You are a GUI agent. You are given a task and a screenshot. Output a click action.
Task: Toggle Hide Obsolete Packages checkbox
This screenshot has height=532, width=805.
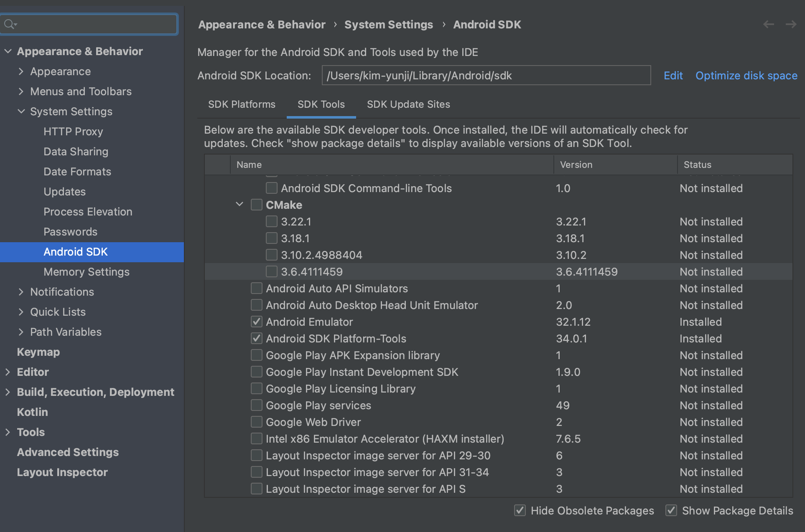click(520, 510)
